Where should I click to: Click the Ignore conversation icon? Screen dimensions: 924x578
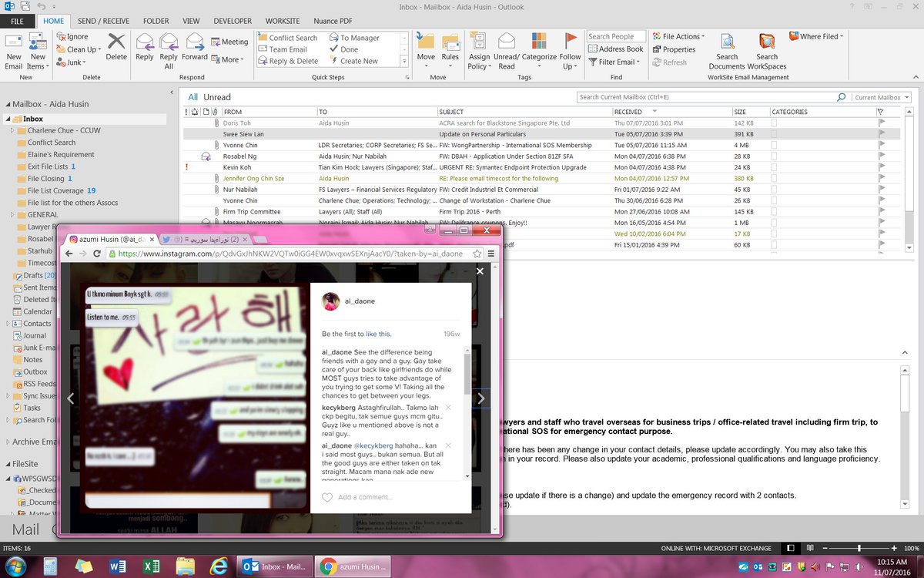(61, 36)
